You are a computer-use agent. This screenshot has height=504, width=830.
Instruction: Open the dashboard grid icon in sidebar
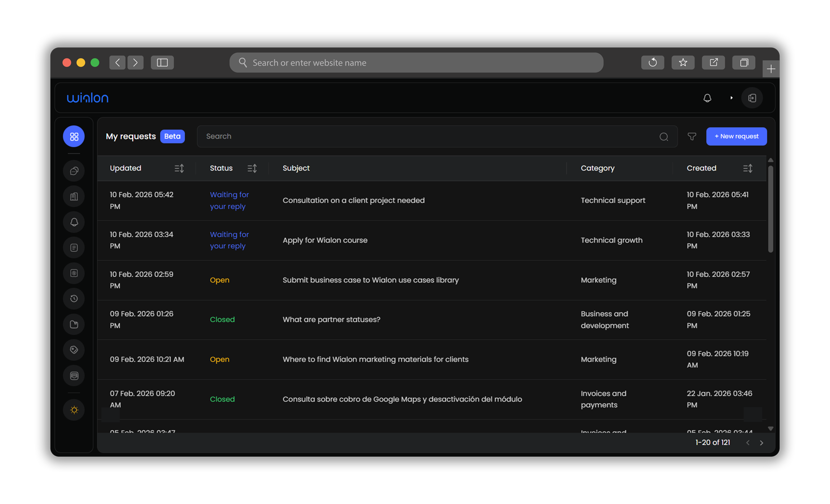click(74, 136)
